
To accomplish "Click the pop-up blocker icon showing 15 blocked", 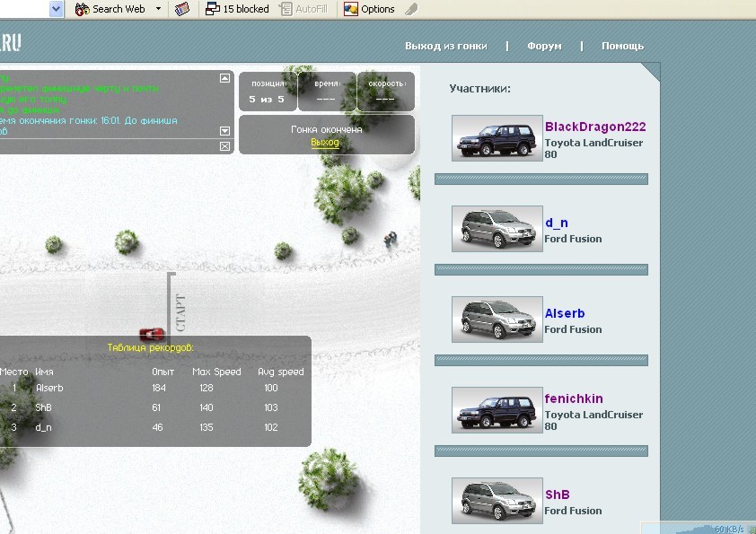I will (213, 9).
